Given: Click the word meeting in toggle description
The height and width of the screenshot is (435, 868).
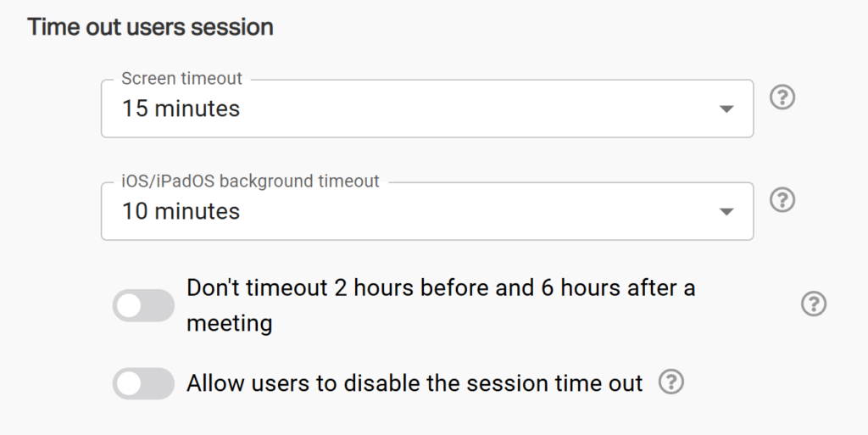Looking at the screenshot, I should 229,323.
